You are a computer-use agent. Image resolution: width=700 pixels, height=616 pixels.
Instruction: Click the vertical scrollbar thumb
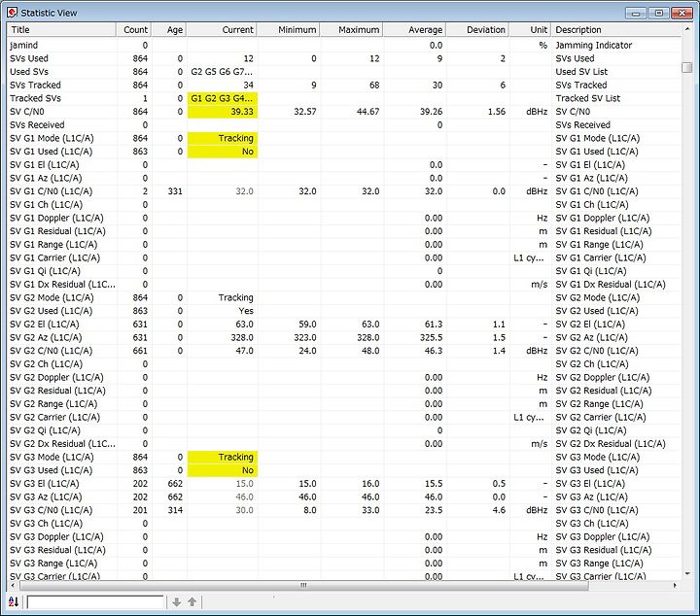(687, 68)
